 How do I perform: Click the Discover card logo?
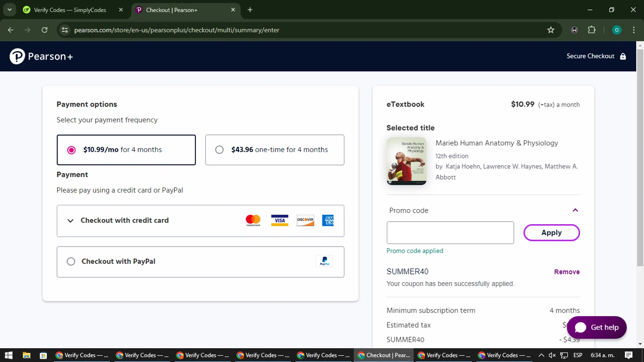[x=305, y=220]
